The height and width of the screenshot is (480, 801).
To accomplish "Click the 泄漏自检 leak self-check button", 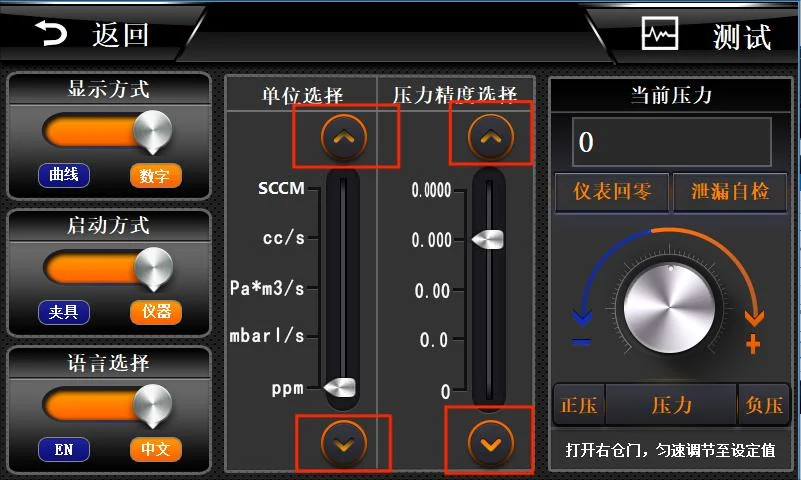I will (x=729, y=192).
